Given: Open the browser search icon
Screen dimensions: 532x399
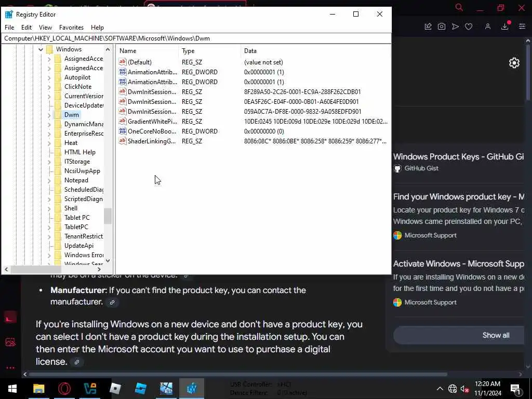Looking at the screenshot, I should (x=459, y=7).
